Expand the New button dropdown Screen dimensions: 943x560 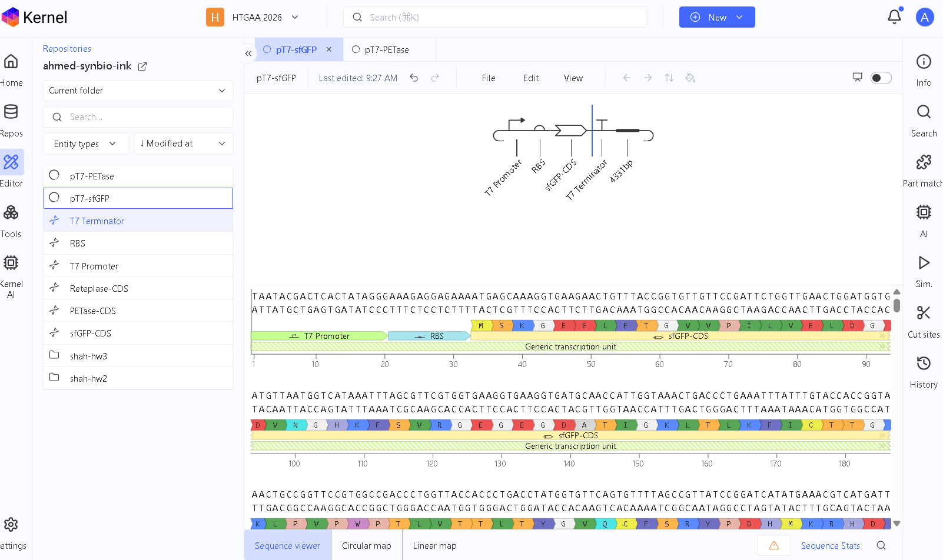pos(740,17)
